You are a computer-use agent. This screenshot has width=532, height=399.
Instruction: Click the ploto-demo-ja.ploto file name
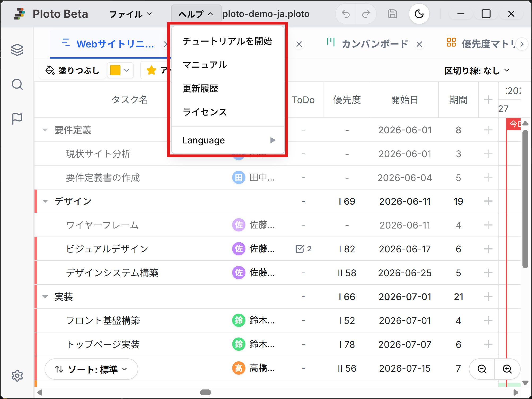pyautogui.click(x=266, y=14)
